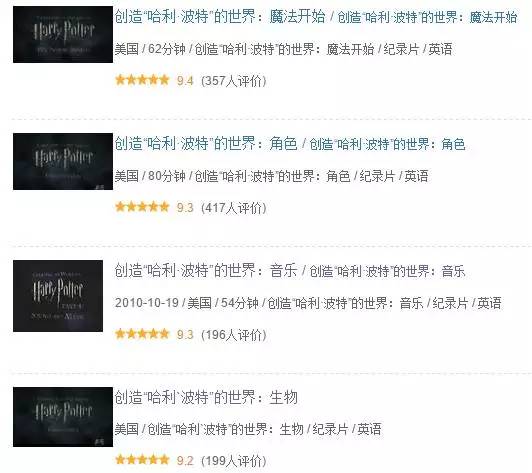Click the 生物 Harry Potter thumbnail
The height and width of the screenshot is (473, 532).
click(63, 417)
